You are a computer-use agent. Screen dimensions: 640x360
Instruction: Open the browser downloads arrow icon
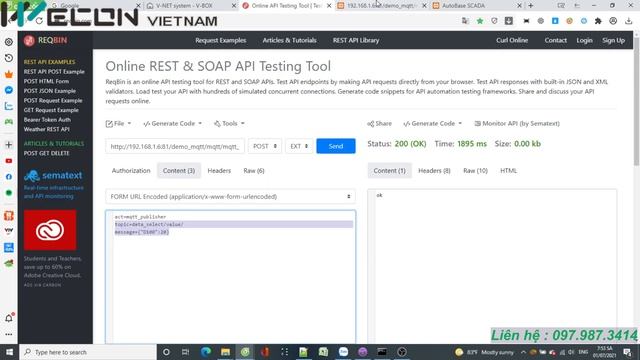(x=628, y=21)
